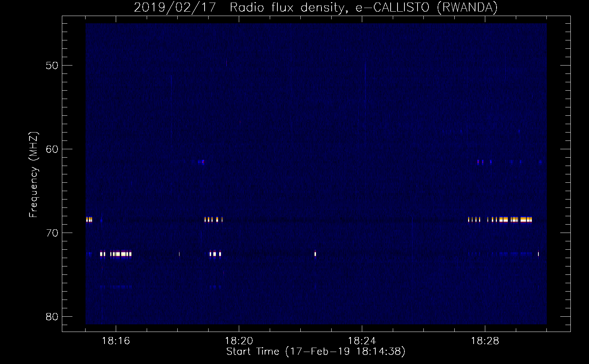Click the 'Start Time (17-Feb-19 18:14:38)' axis label
The width and height of the screenshot is (589, 364).
click(x=316, y=352)
